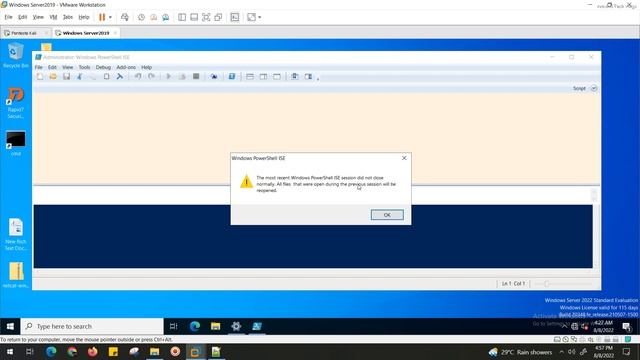
Task: Open the ISE Add-ons menu
Action: [x=126, y=67]
